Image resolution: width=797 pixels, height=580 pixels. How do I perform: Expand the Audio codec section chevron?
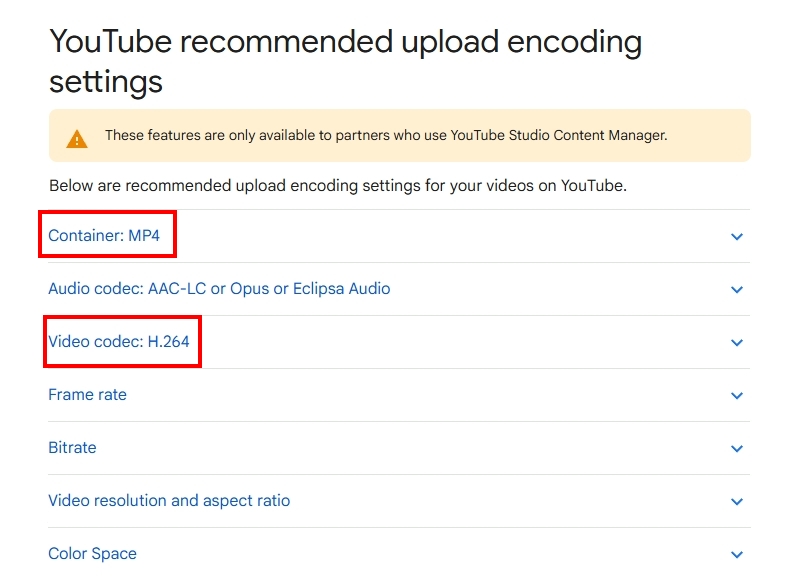point(737,290)
